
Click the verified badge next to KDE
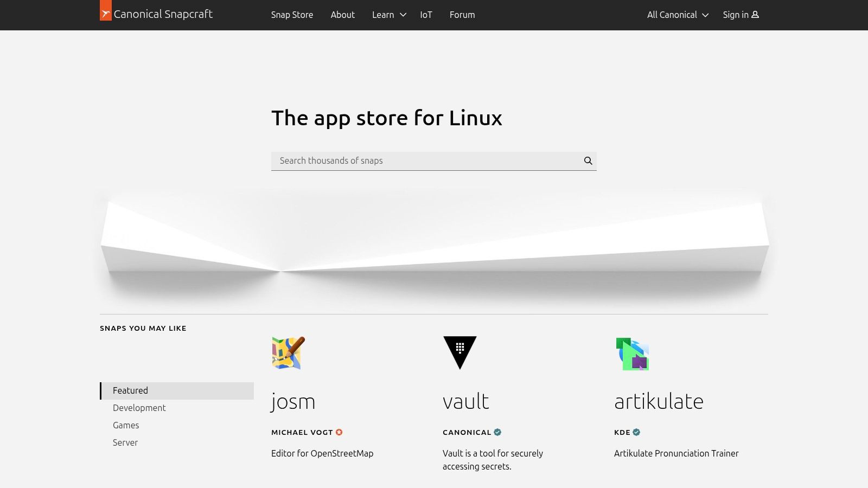[636, 432]
